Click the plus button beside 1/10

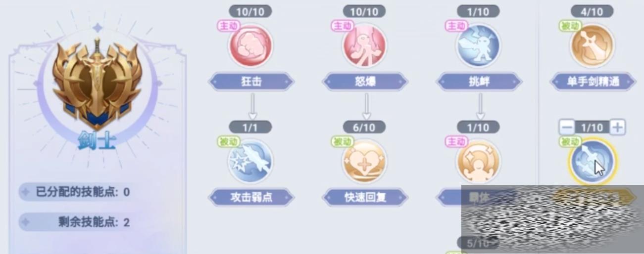click(617, 127)
